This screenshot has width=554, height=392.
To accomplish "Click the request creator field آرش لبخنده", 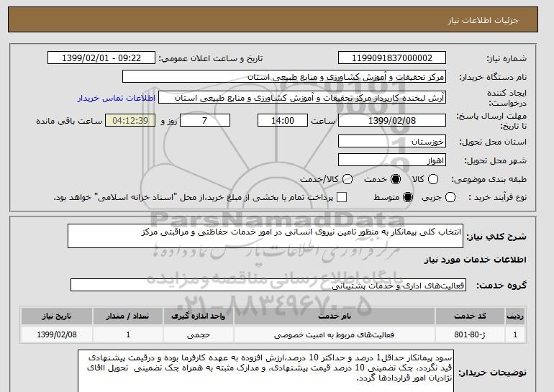I will tap(302, 98).
